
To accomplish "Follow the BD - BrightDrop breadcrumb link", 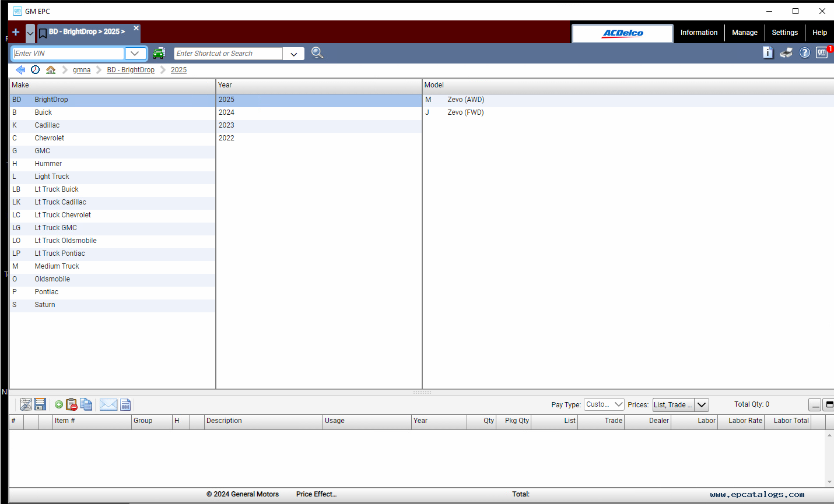I will pyautogui.click(x=131, y=70).
